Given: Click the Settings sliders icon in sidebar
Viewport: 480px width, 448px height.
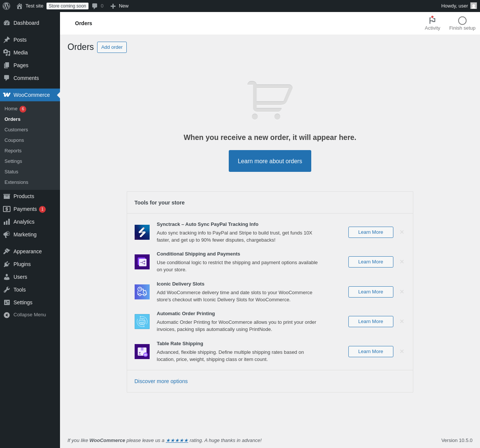Looking at the screenshot, I should click(x=7, y=302).
